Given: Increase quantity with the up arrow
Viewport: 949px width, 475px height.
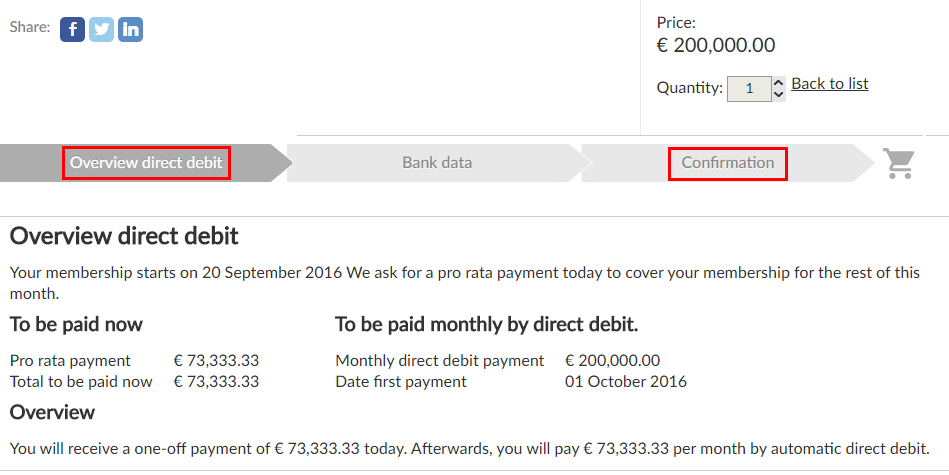Looking at the screenshot, I should click(779, 82).
